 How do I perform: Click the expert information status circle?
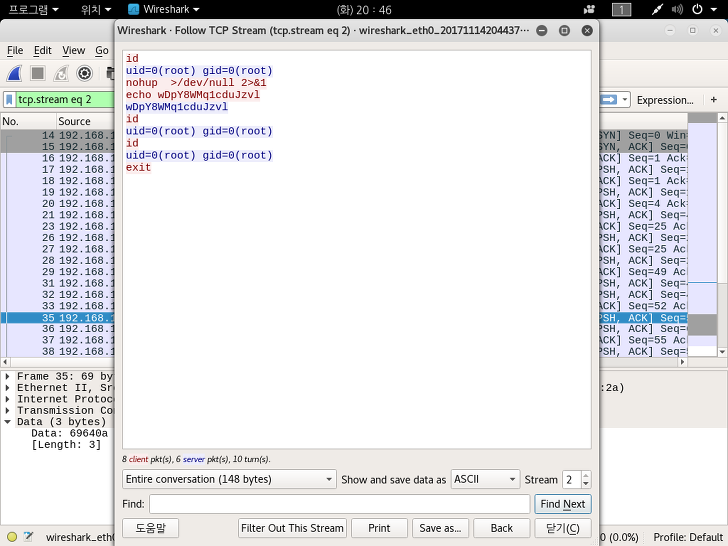click(x=12, y=537)
